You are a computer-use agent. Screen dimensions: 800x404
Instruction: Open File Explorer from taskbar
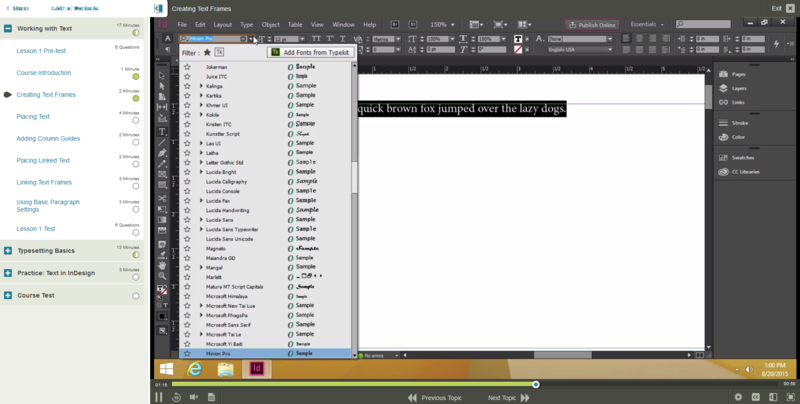pos(226,369)
